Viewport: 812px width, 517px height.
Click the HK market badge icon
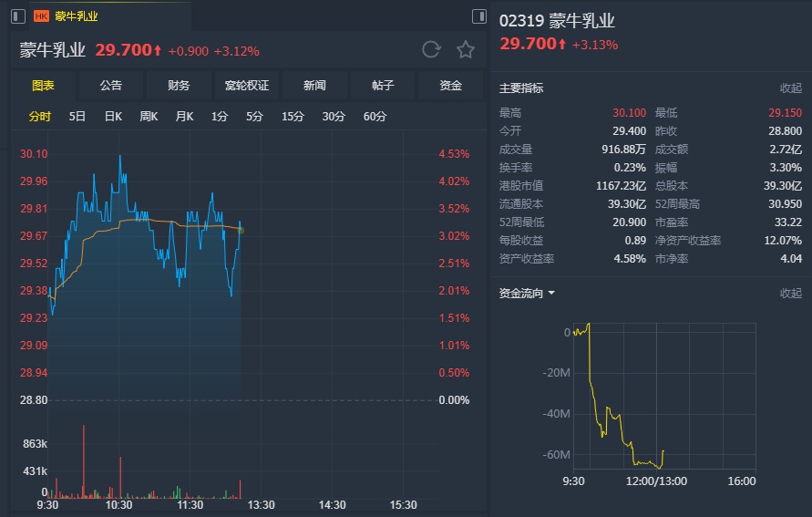click(41, 16)
